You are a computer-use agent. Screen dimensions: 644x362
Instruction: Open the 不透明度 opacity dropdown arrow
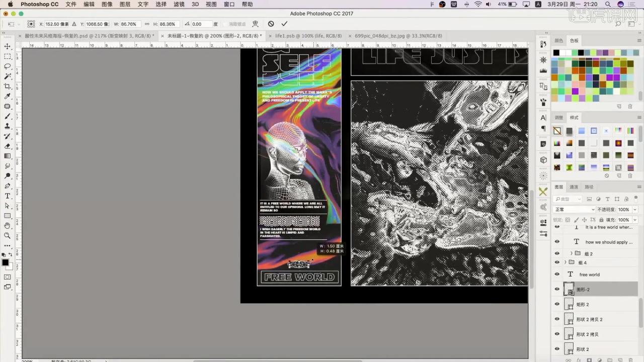tap(635, 209)
